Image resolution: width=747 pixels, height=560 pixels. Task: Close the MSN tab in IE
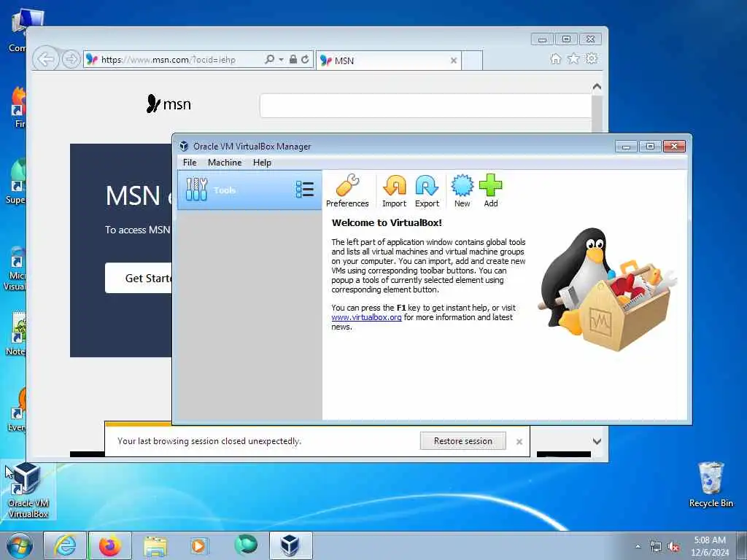coord(454,61)
